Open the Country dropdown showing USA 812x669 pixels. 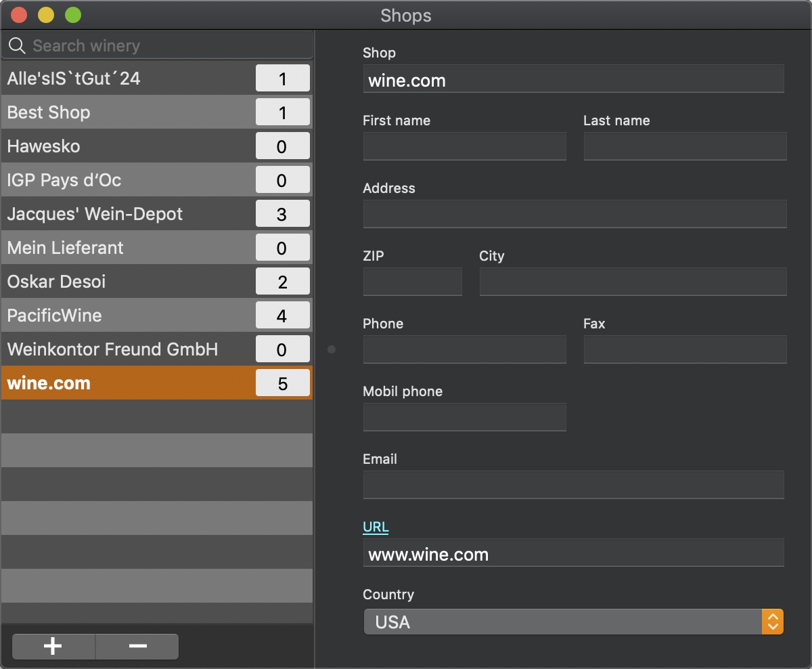(x=574, y=622)
